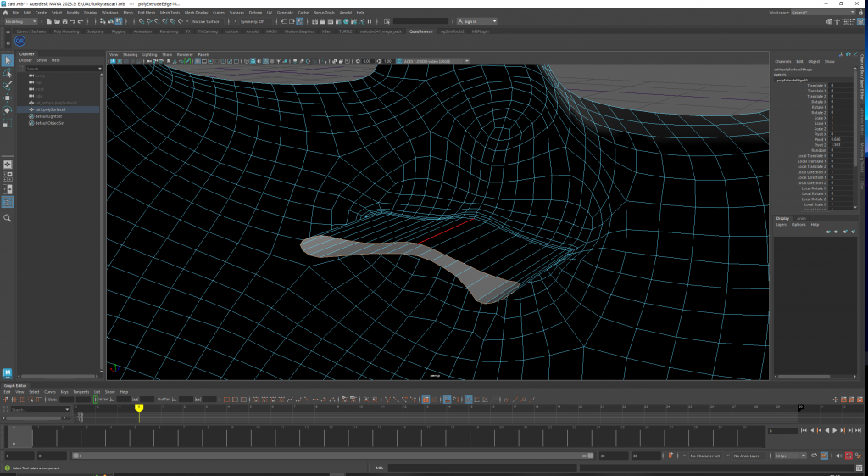Switch to the Poly Modeling shelf tab
The height and width of the screenshot is (476, 868).
(x=66, y=31)
